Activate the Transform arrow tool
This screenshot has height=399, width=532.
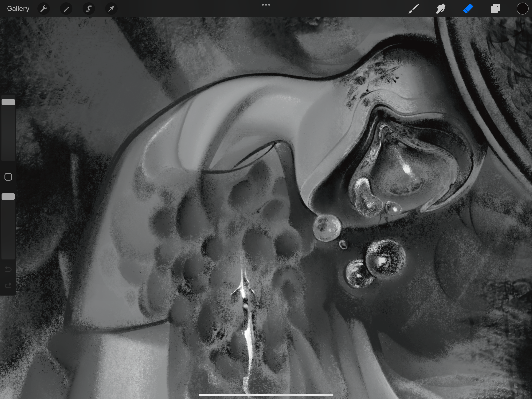[111, 9]
